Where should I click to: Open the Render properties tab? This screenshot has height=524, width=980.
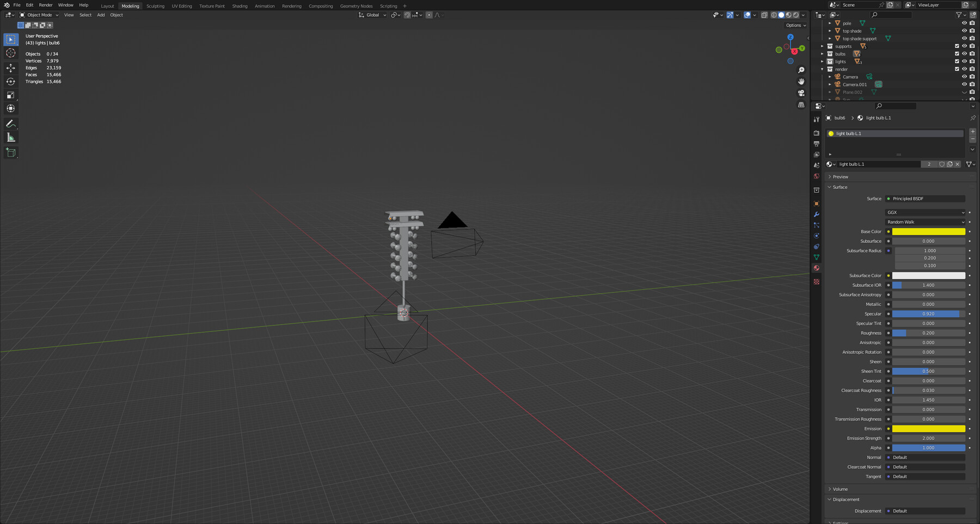click(x=817, y=133)
